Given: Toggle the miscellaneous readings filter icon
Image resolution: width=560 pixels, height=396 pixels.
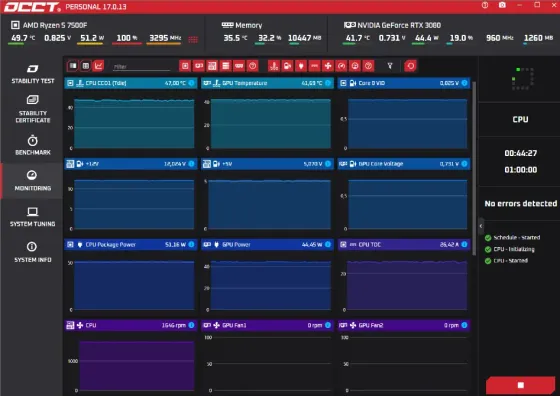Looking at the screenshot, I should point(369,66).
